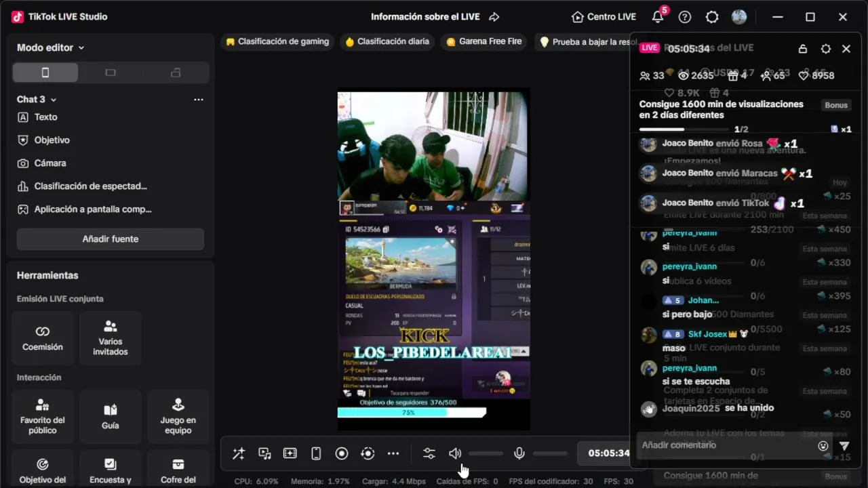Mute the microphone icon
This screenshot has width=868, height=488.
click(x=519, y=453)
